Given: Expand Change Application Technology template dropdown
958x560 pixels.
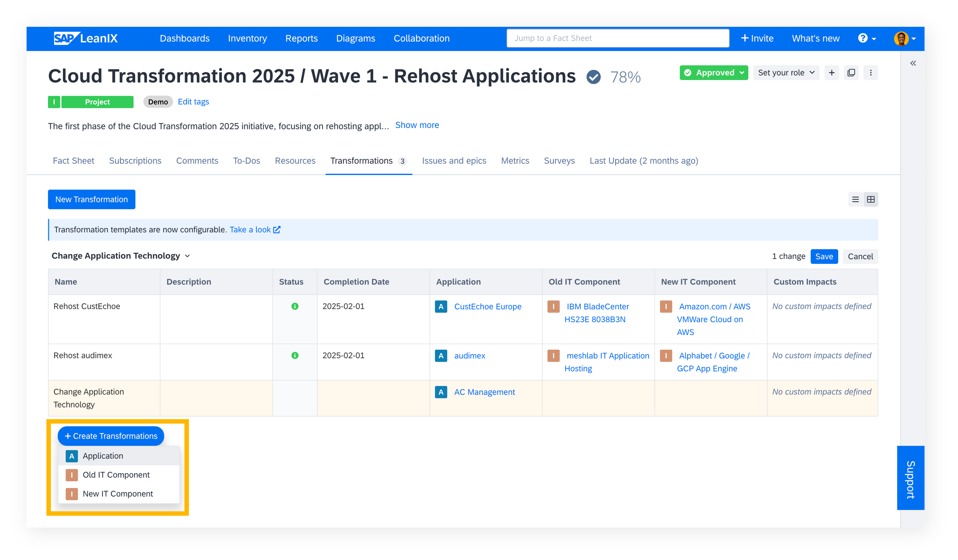Looking at the screenshot, I should (x=120, y=256).
